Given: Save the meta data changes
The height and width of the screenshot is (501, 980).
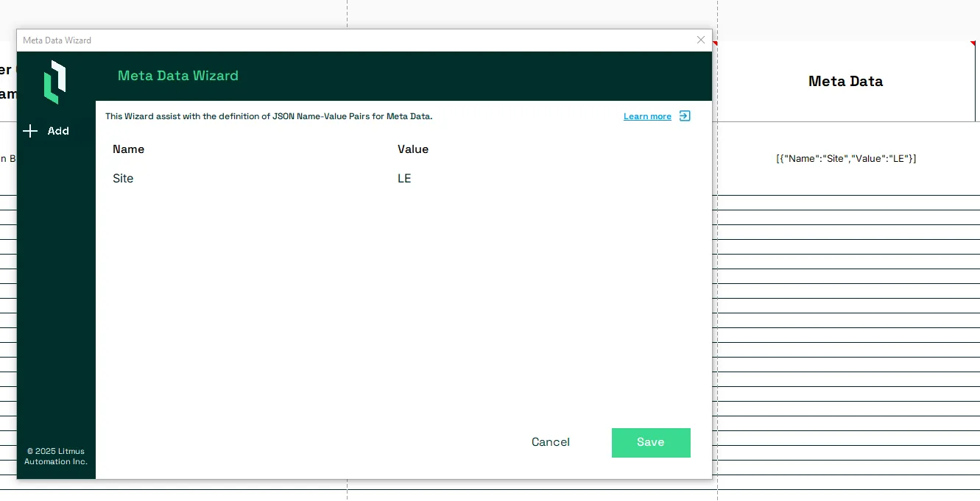Looking at the screenshot, I should (x=651, y=443).
